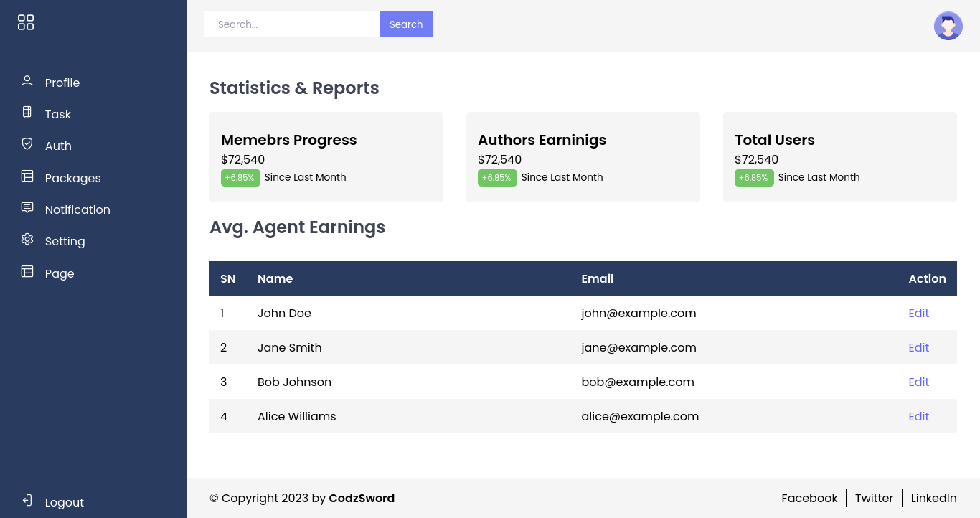The height and width of the screenshot is (518, 980).
Task: Focus the Search input field
Action: 291,24
